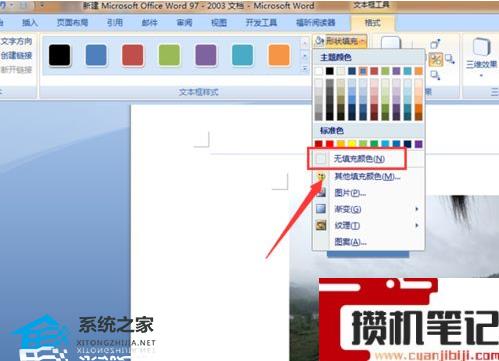Click the nudge shadow up icon
Image resolution: width=499 pixels, height=361 pixels.
(x=436, y=44)
